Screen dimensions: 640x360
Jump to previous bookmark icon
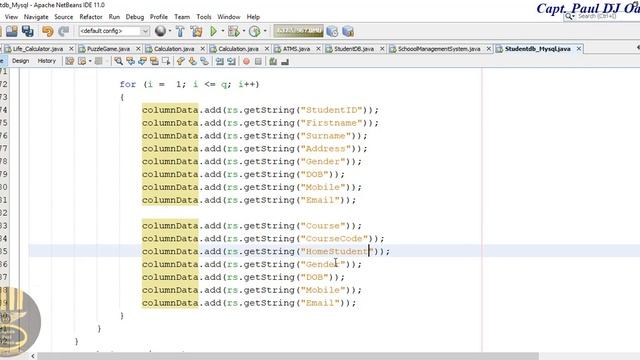pyautogui.click(x=180, y=61)
